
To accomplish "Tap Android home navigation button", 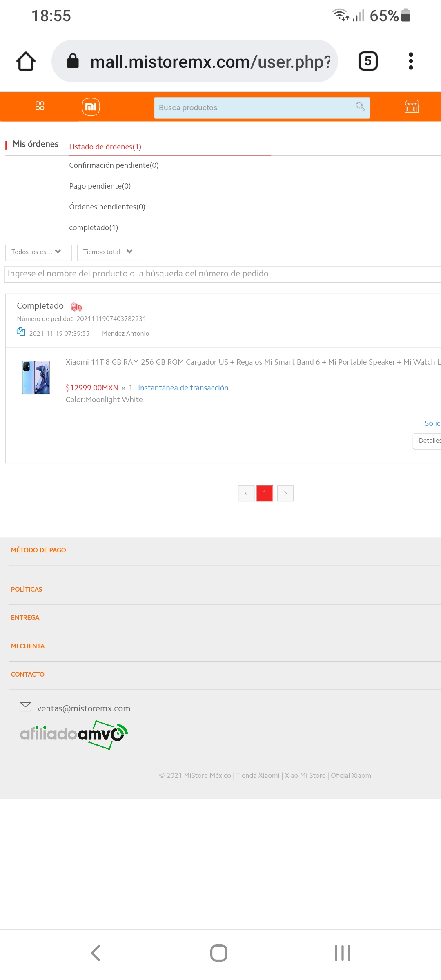I will 219,953.
